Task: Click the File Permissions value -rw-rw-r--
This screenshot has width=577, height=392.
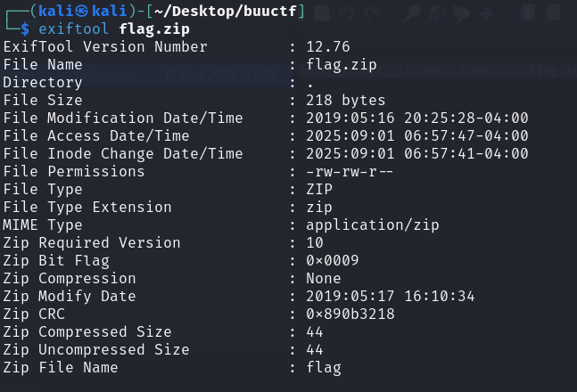Action: click(x=350, y=172)
